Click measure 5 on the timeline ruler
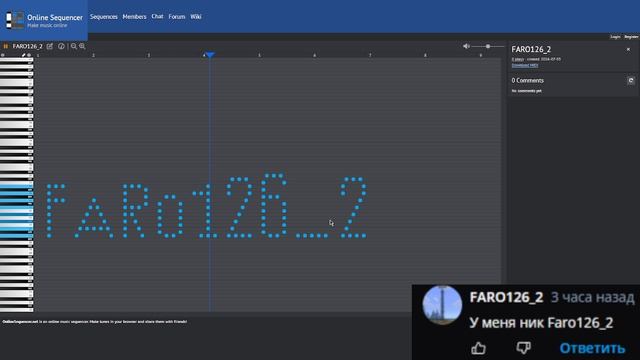 [x=259, y=55]
